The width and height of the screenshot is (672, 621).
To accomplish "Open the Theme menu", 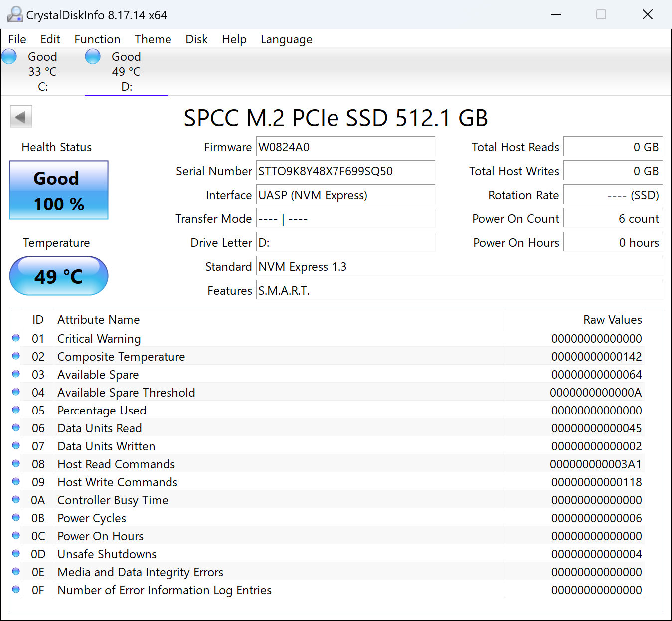I will click(x=153, y=39).
